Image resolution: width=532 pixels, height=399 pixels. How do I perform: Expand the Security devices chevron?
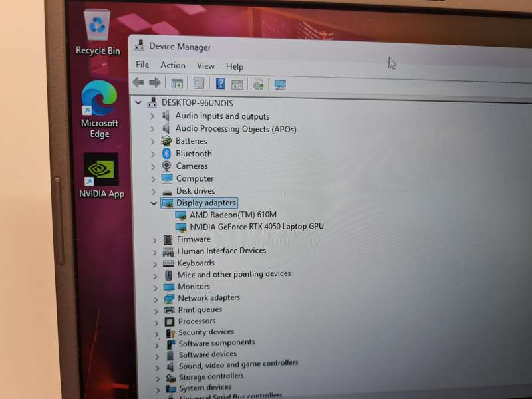tap(156, 334)
